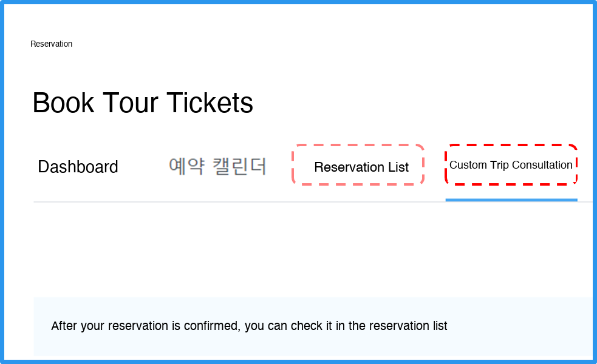597x364 pixels.
Task: Click the leftmost tab labeled Dashboard
Action: coord(78,167)
